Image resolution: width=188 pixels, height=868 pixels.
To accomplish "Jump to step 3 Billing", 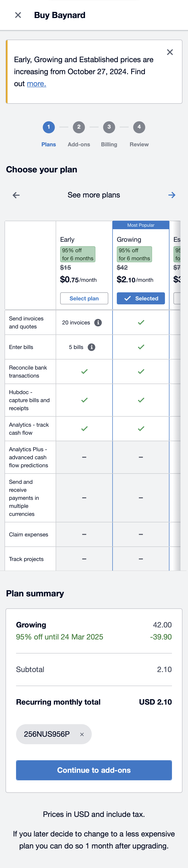I will click(109, 127).
